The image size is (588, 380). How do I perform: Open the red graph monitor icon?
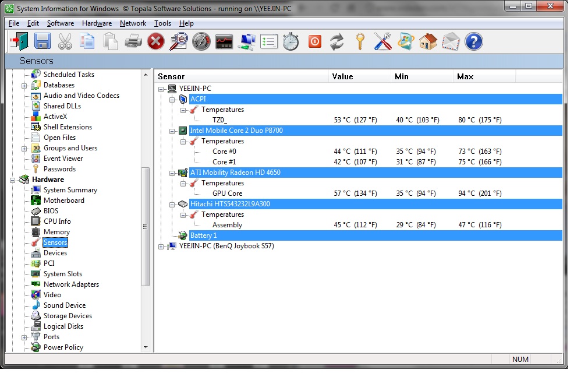[224, 42]
